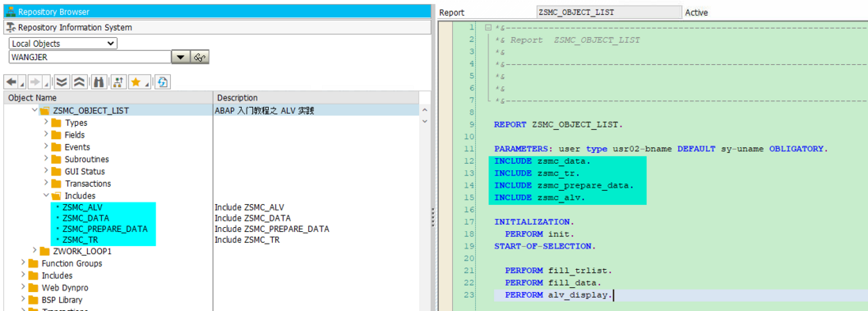Click the Subroutines folder icon
868x311 pixels.
(56, 159)
